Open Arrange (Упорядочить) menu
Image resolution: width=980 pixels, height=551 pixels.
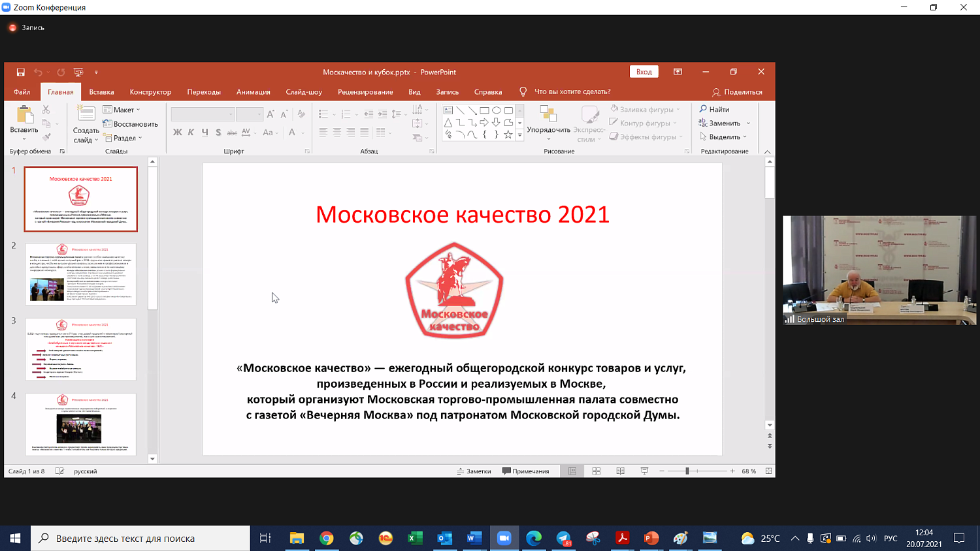tap(548, 123)
